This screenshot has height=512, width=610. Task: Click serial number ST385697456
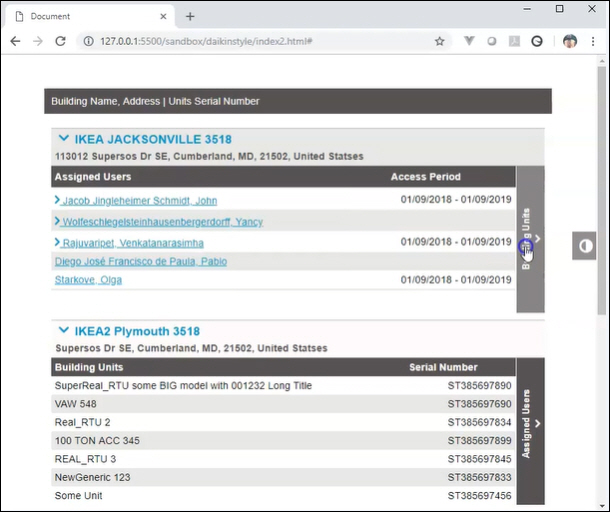[x=479, y=495]
